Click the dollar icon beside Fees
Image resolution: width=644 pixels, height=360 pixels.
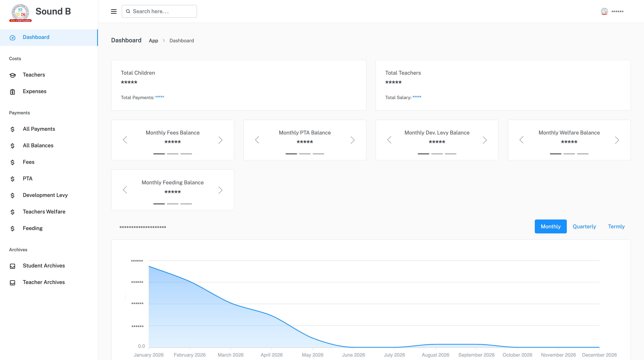tap(12, 163)
